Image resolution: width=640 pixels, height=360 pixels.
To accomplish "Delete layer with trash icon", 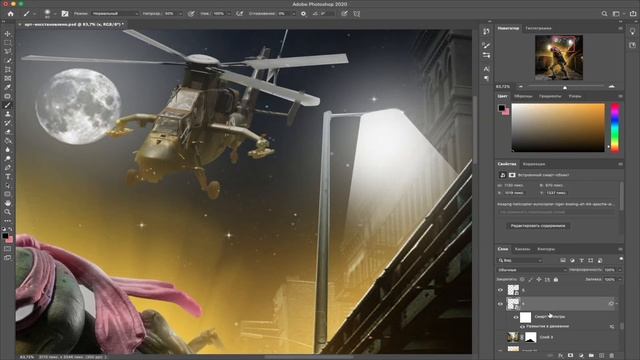I will [x=611, y=356].
